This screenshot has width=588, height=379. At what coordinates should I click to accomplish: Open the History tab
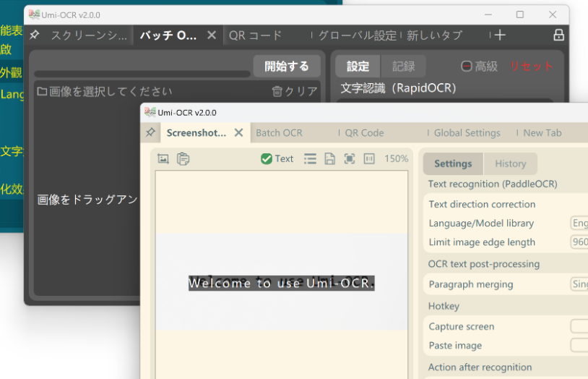pyautogui.click(x=510, y=163)
